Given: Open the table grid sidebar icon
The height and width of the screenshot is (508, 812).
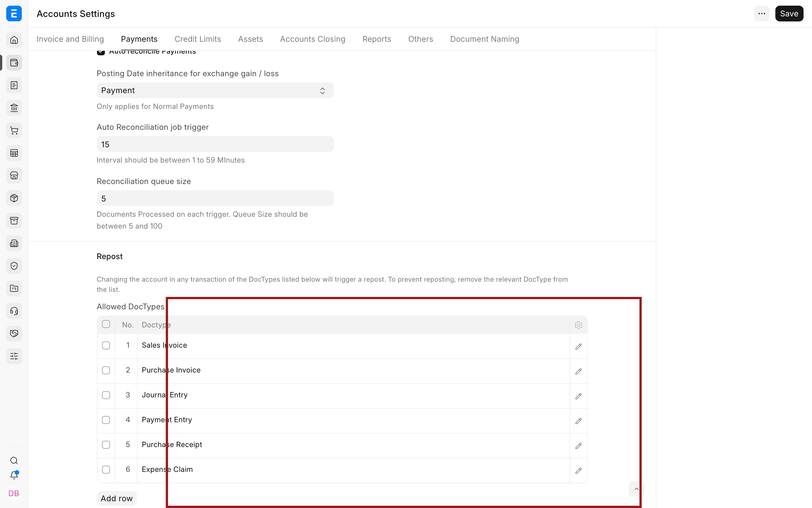Looking at the screenshot, I should [14, 153].
